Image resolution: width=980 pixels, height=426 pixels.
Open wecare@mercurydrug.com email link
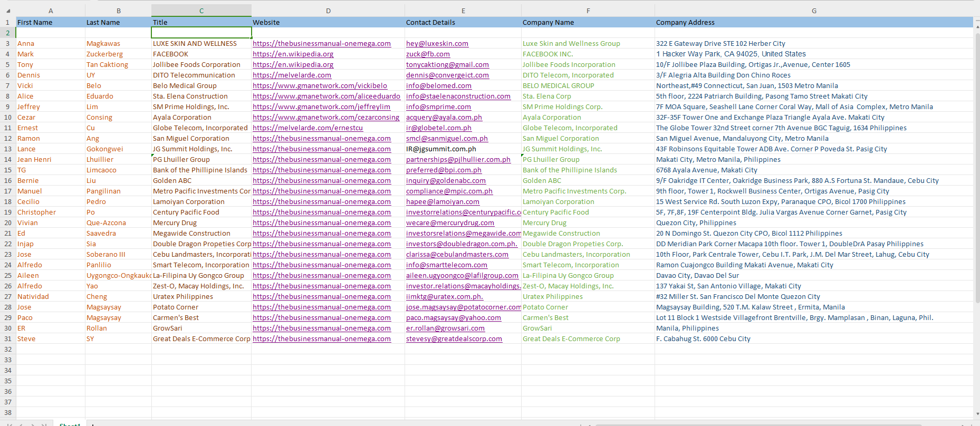[x=450, y=222]
